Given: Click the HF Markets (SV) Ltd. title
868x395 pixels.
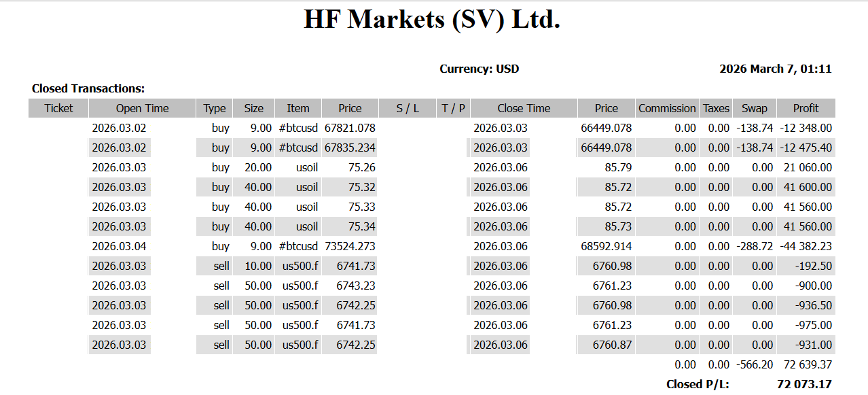Looking at the screenshot, I should point(432,20).
